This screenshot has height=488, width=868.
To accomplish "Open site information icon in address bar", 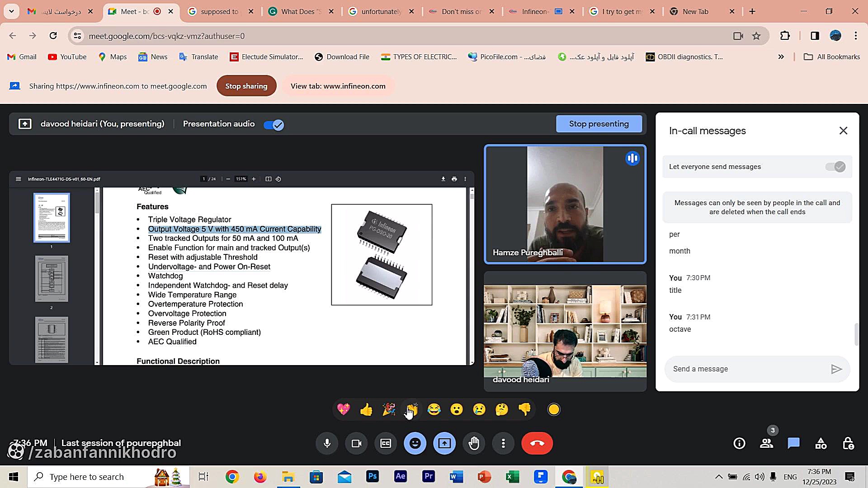I will click(x=77, y=36).
